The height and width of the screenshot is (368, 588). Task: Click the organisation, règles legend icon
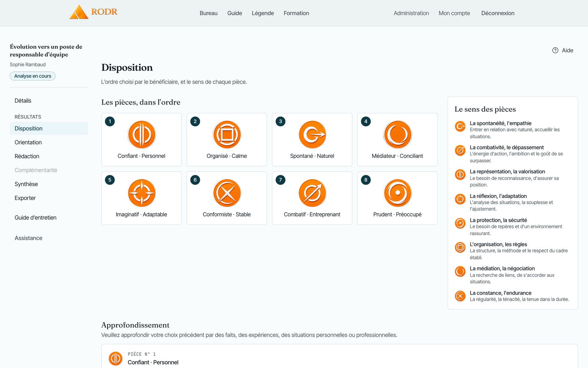coord(460,247)
